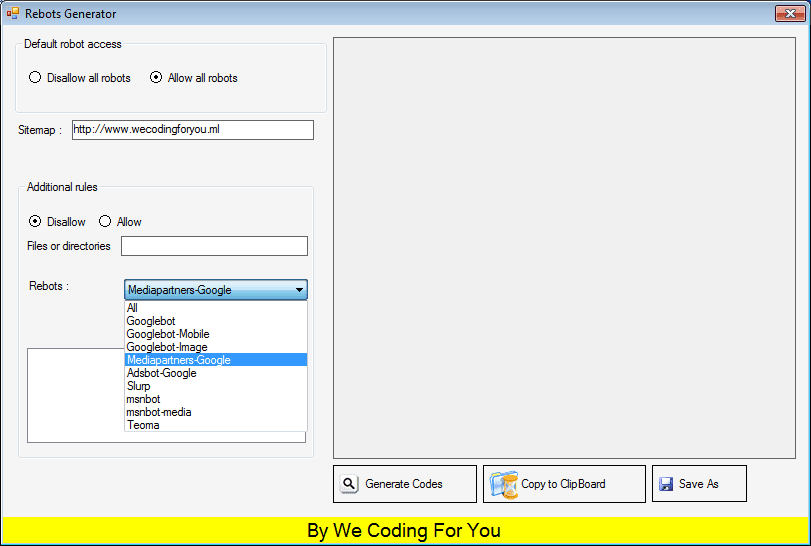
Task: Click the By We Coding For You banner
Action: point(404,530)
